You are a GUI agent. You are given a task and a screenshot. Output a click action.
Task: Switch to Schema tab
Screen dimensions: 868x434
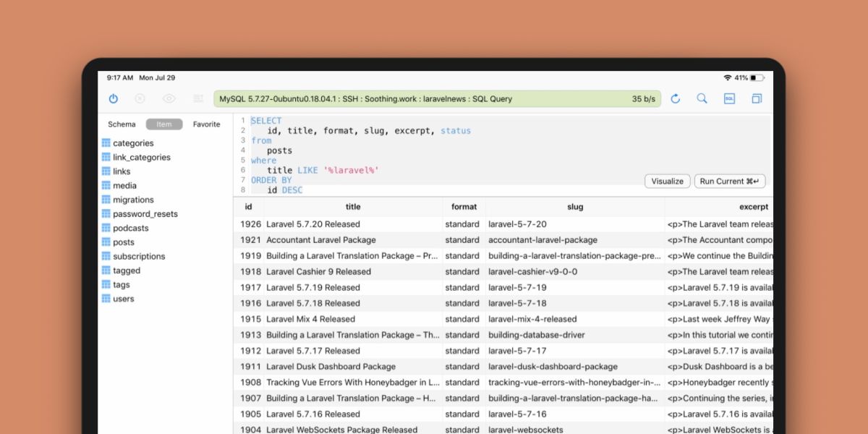122,124
